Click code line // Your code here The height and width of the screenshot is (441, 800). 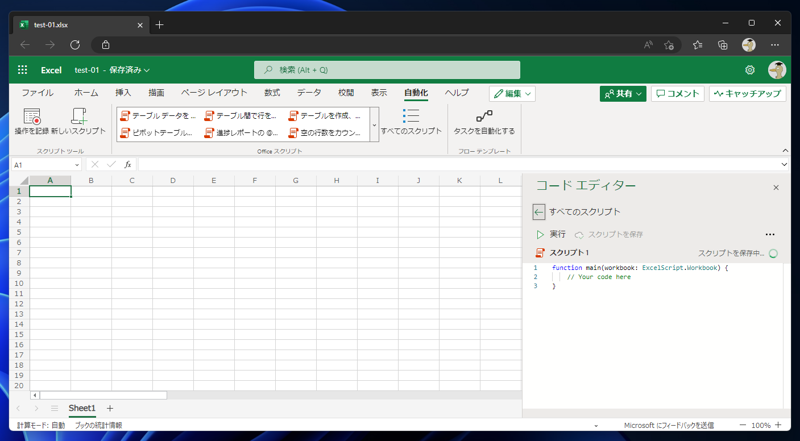pos(598,277)
